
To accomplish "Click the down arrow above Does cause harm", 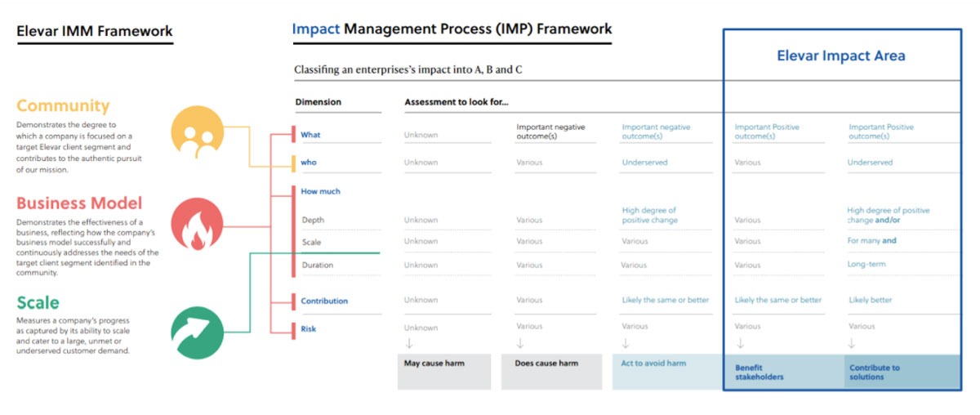I will pyautogui.click(x=520, y=343).
